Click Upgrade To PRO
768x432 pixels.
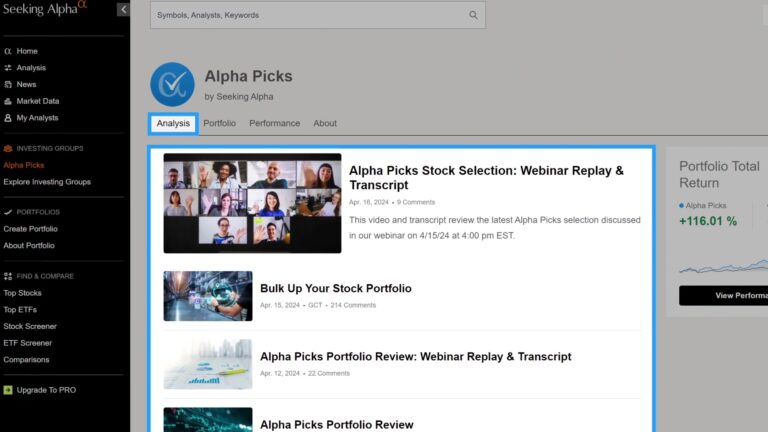coord(46,390)
